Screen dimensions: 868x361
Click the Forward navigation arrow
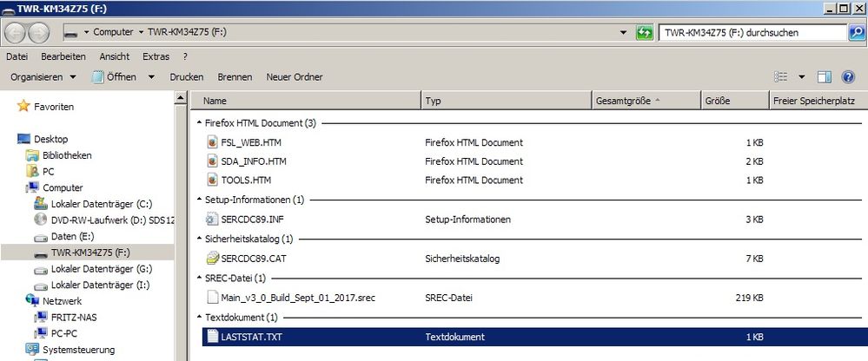pos(39,33)
